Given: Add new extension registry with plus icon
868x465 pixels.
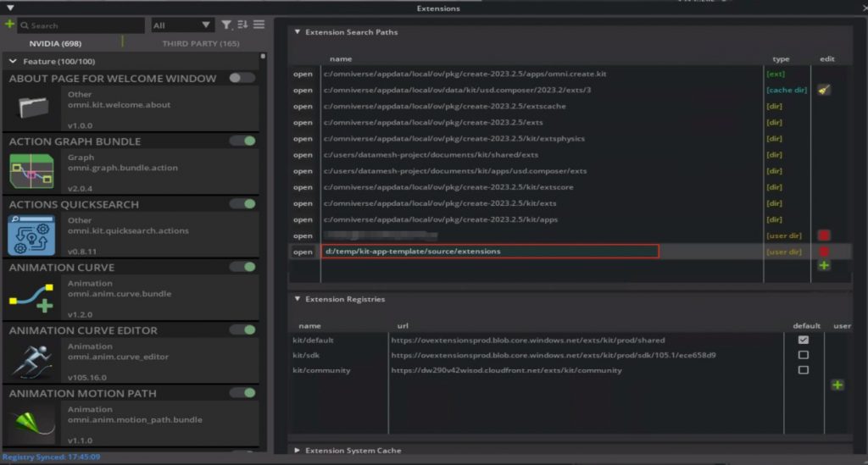Looking at the screenshot, I should [837, 385].
